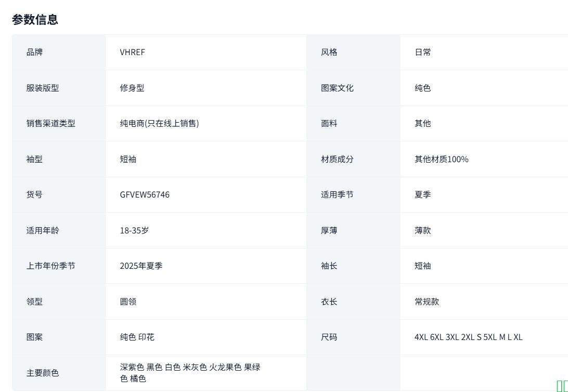Image resolution: width=568 pixels, height=392 pixels.
Task: Click the 材质成分 label cell
Action: 337,159
